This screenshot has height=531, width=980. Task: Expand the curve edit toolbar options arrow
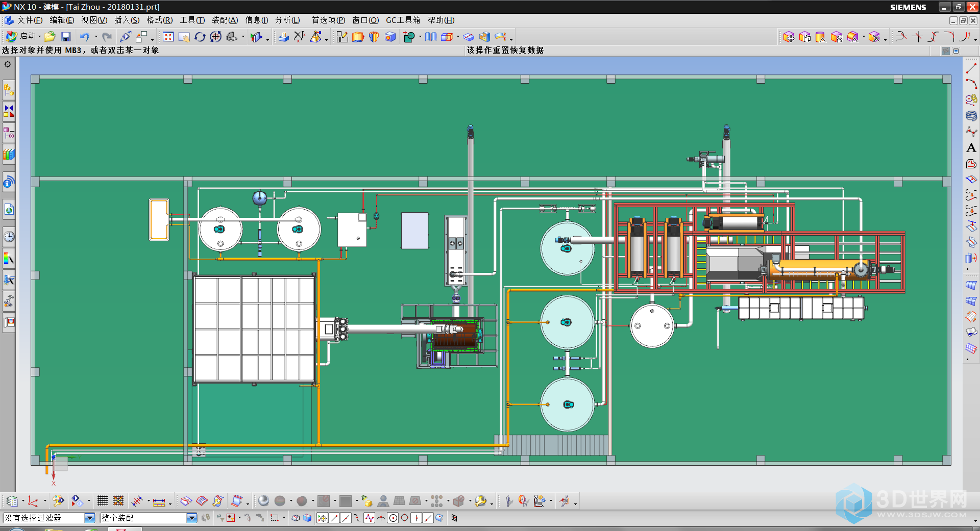point(975,39)
